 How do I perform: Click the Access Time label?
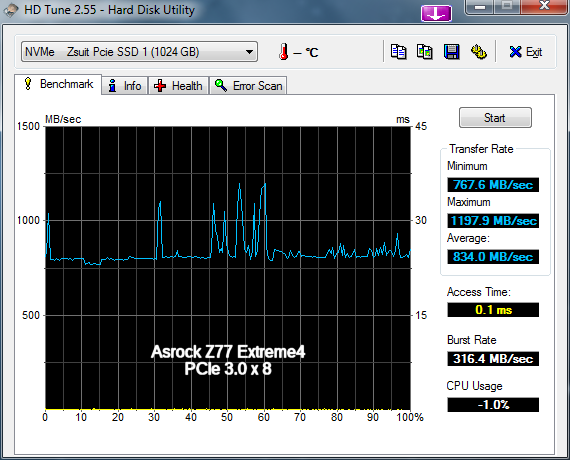[x=479, y=292]
